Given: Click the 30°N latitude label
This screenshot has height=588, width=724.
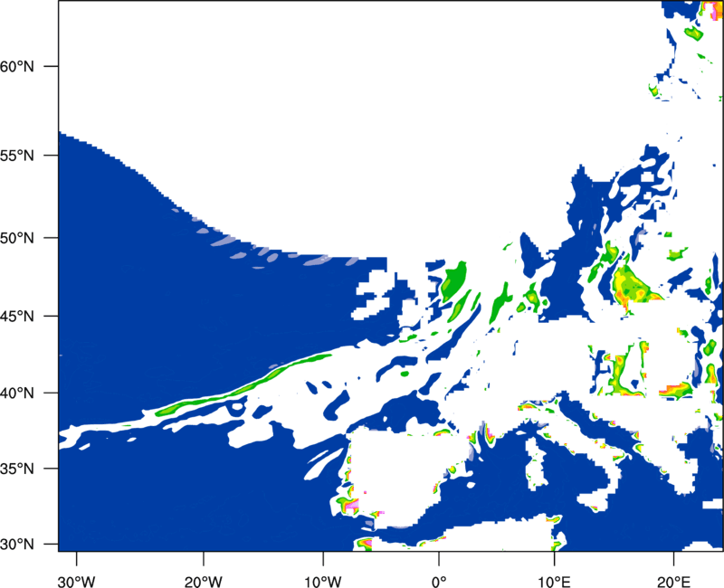Looking at the screenshot, I should pyautogui.click(x=17, y=545).
